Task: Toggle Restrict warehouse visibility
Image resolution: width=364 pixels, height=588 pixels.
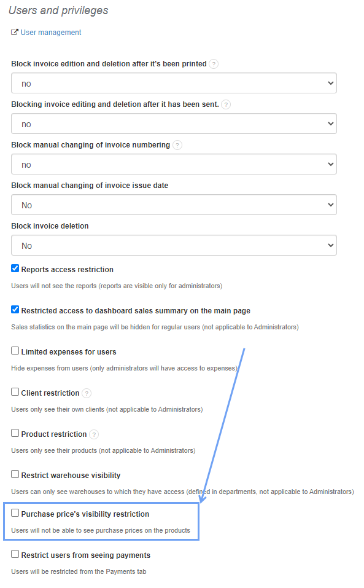Action: [x=15, y=474]
